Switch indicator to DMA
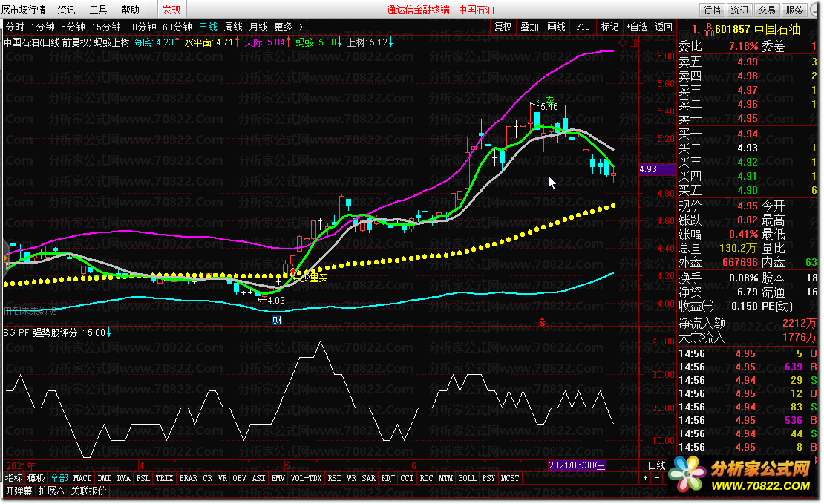824x504 pixels. 124,478
